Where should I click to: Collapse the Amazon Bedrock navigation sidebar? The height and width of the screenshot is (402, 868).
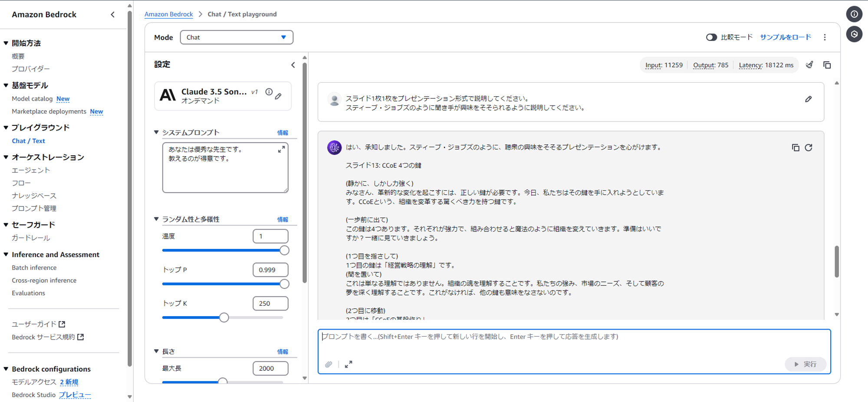pos(113,15)
